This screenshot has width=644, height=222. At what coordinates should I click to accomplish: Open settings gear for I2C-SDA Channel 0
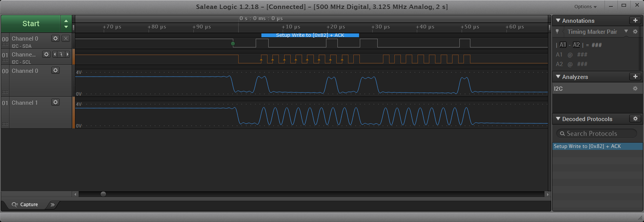point(55,38)
